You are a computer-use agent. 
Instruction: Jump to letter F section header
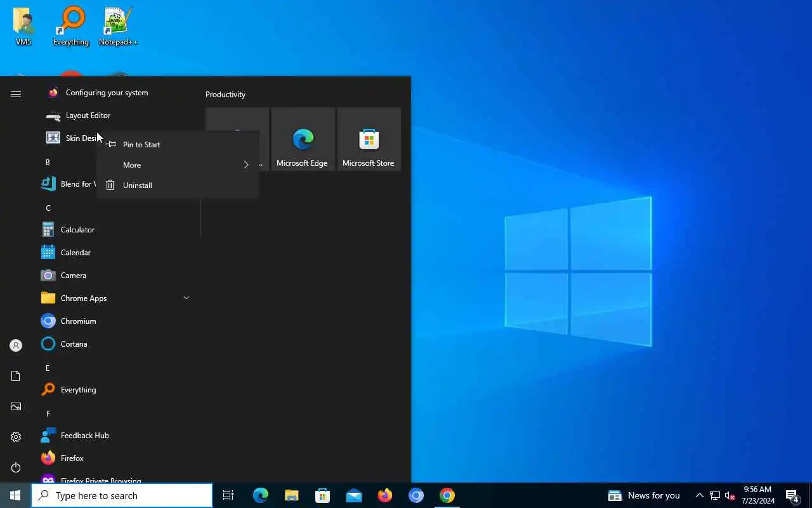pos(48,414)
